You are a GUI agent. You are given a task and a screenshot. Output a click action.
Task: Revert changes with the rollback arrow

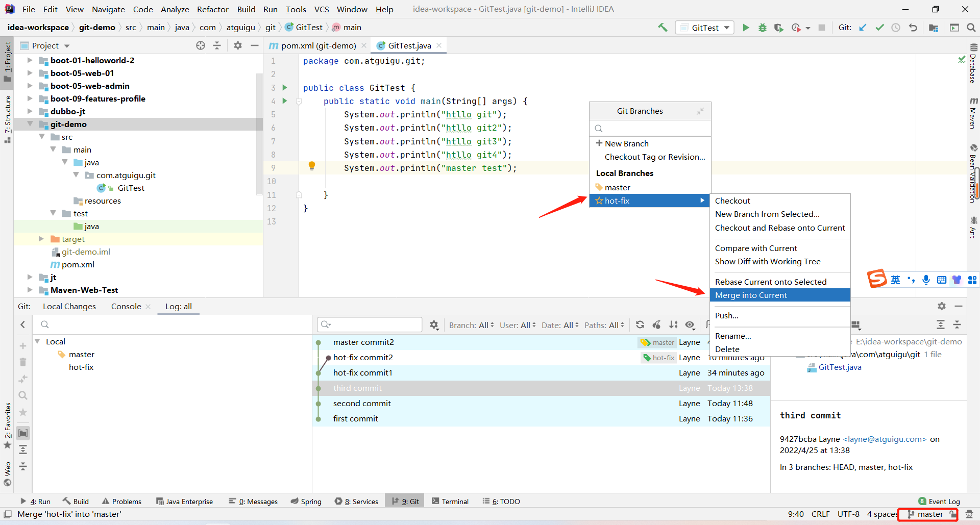pos(913,28)
